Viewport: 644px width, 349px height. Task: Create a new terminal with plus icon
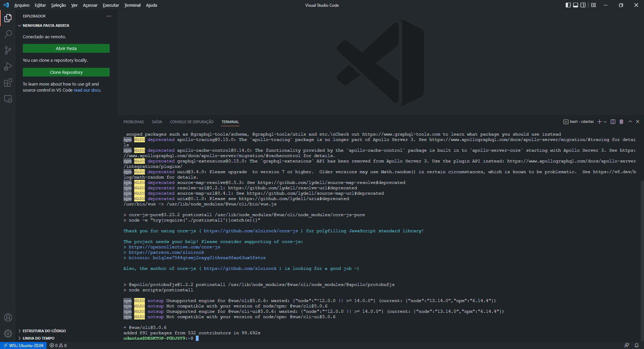[599, 121]
